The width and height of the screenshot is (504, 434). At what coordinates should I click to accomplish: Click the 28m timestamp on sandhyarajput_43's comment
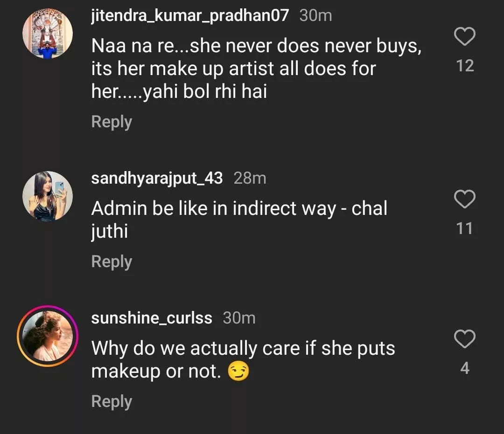tap(250, 178)
